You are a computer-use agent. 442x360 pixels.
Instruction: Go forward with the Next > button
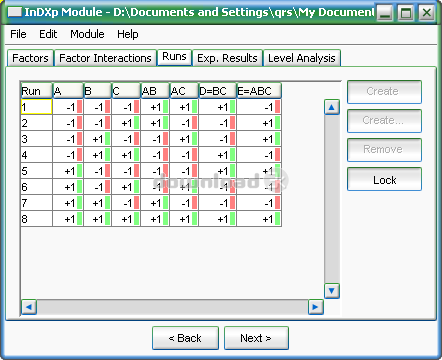pyautogui.click(x=256, y=338)
